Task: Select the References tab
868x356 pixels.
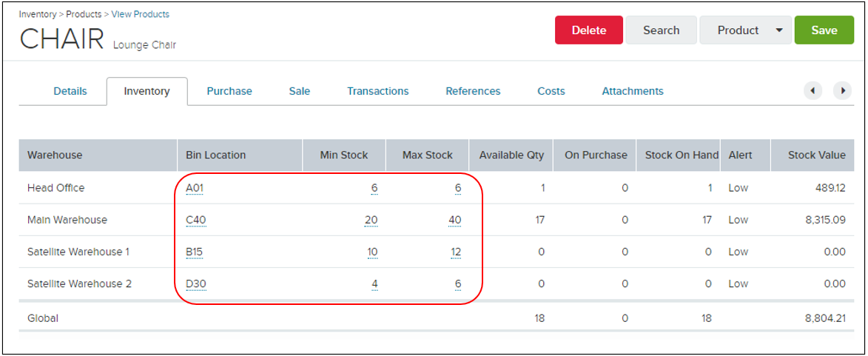Action: click(474, 91)
